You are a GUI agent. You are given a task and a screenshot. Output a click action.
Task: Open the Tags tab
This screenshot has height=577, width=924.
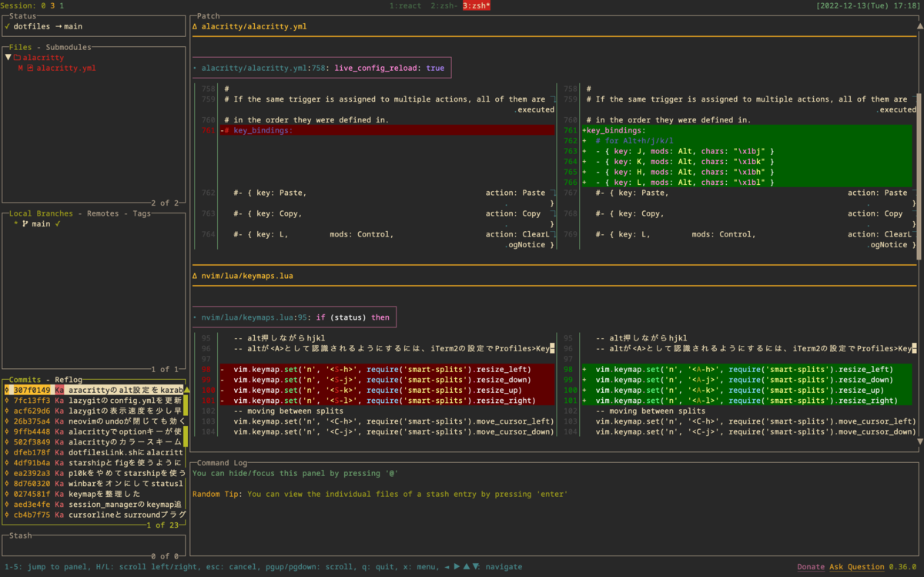pyautogui.click(x=142, y=213)
